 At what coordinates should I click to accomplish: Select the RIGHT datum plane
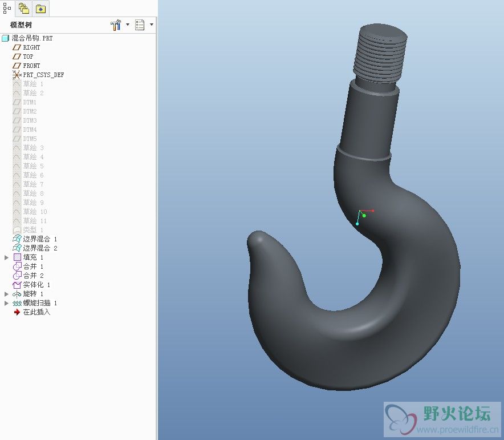click(x=31, y=47)
